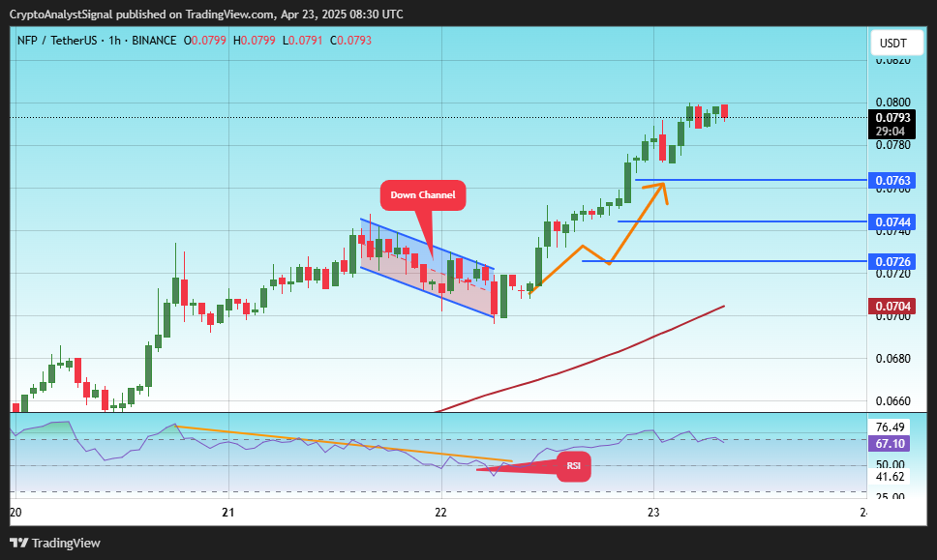
Task: Click the date label 21 on the time axis
Action: click(228, 513)
